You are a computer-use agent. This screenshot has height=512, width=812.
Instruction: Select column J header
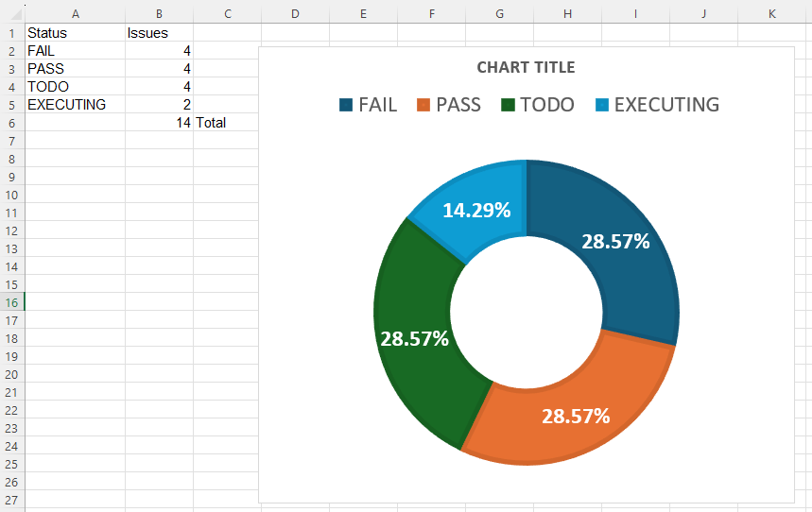point(703,14)
